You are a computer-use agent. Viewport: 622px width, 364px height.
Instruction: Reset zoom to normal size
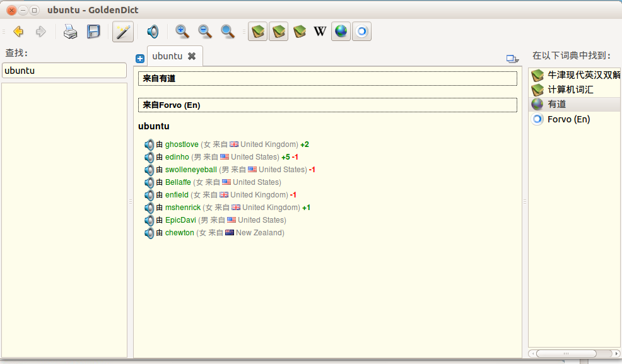(x=227, y=32)
